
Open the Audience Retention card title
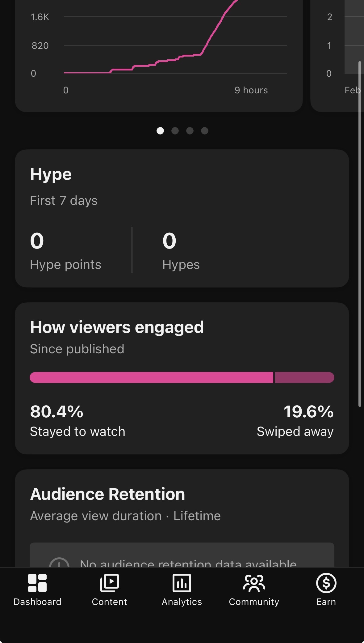[x=107, y=494]
